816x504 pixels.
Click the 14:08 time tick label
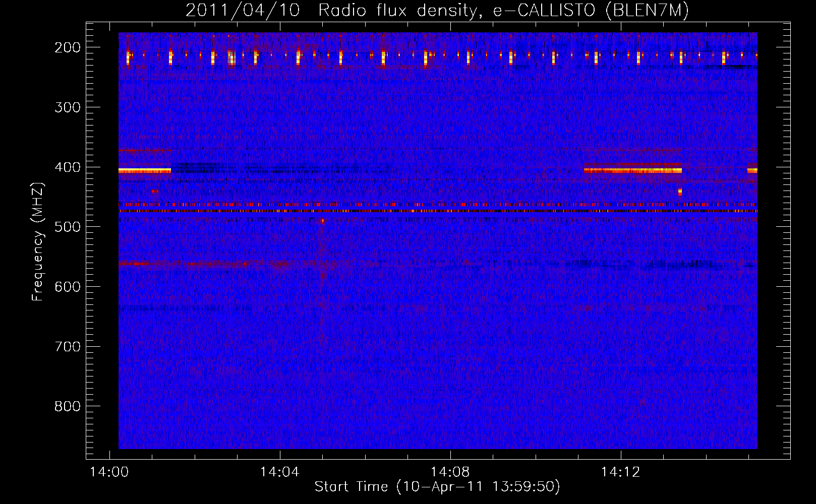[x=450, y=472]
